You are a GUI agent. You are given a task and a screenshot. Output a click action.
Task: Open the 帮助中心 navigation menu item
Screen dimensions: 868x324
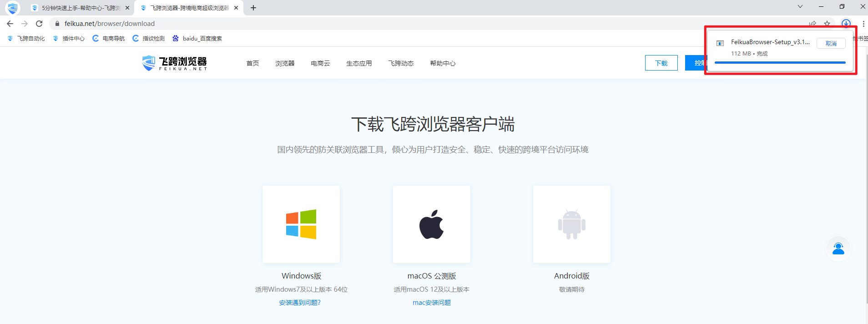pos(443,63)
